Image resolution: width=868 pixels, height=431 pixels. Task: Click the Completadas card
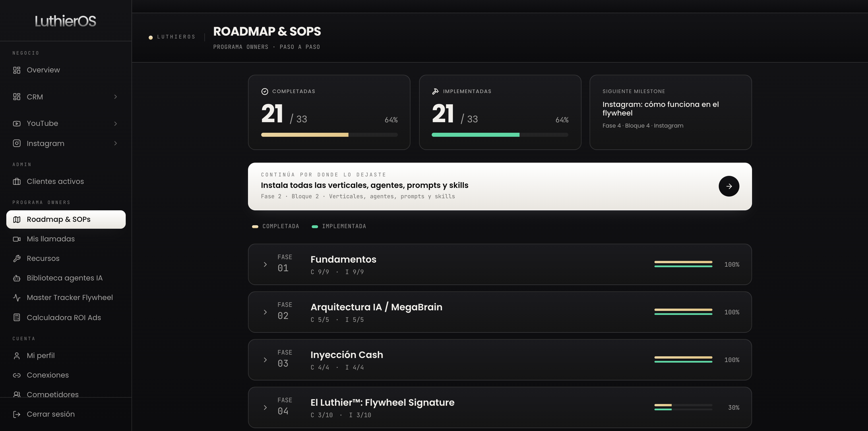(x=329, y=112)
